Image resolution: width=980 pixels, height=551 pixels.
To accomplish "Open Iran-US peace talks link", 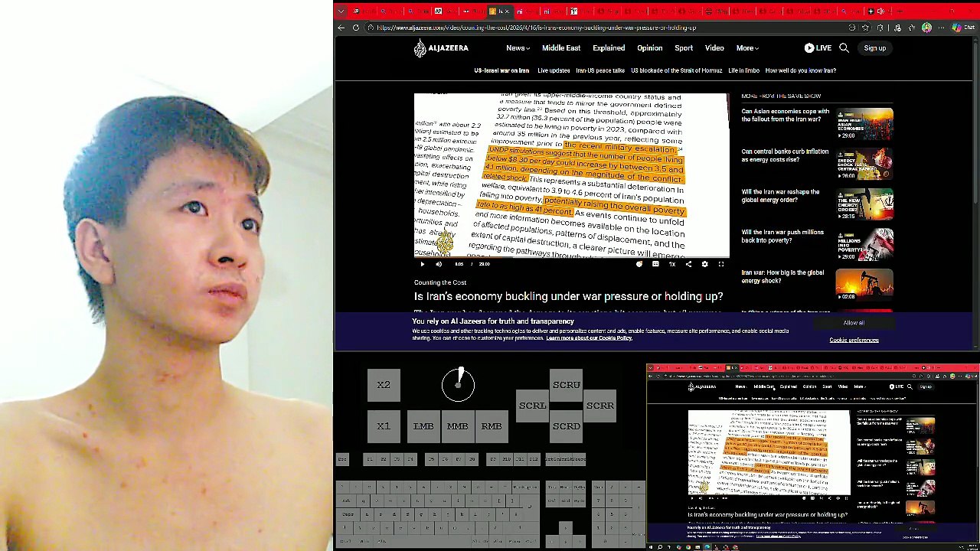I will click(x=600, y=70).
